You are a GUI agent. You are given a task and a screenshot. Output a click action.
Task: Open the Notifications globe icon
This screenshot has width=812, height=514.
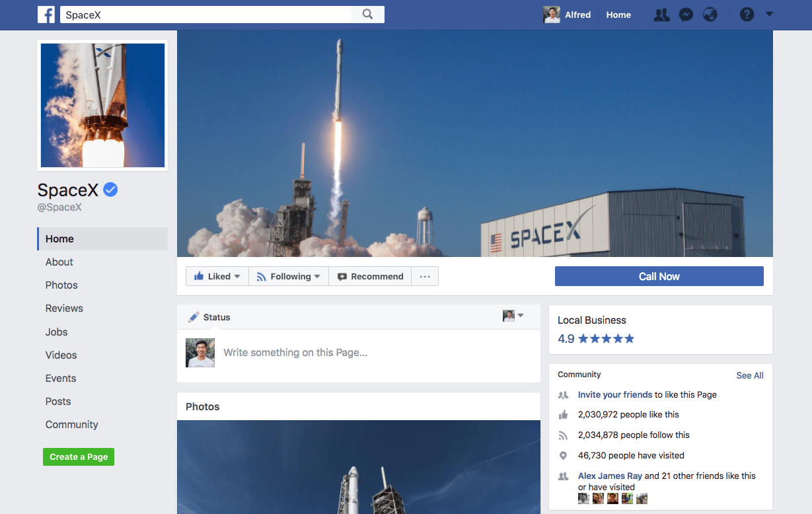710,15
